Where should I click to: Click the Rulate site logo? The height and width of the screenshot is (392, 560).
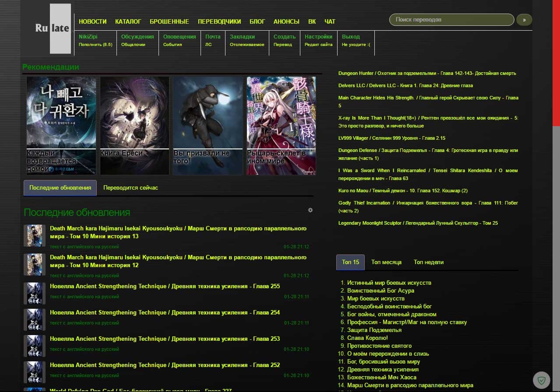pos(53,28)
